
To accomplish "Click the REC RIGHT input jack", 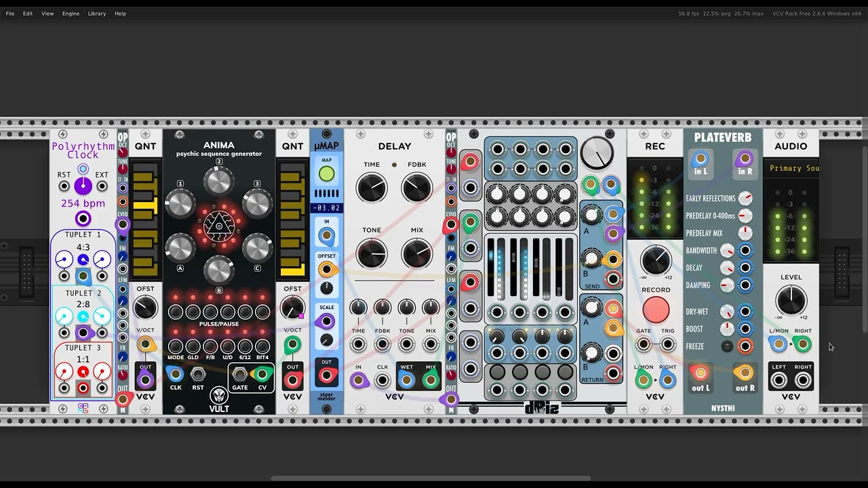I will (x=668, y=380).
